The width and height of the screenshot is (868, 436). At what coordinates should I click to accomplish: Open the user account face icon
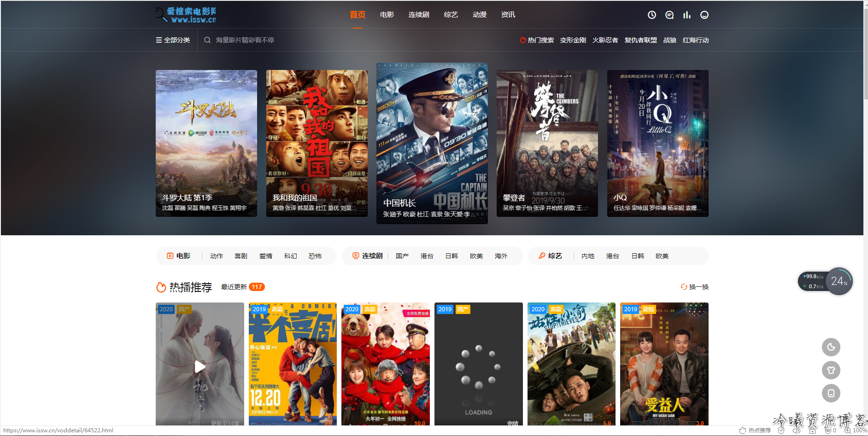[x=704, y=15]
